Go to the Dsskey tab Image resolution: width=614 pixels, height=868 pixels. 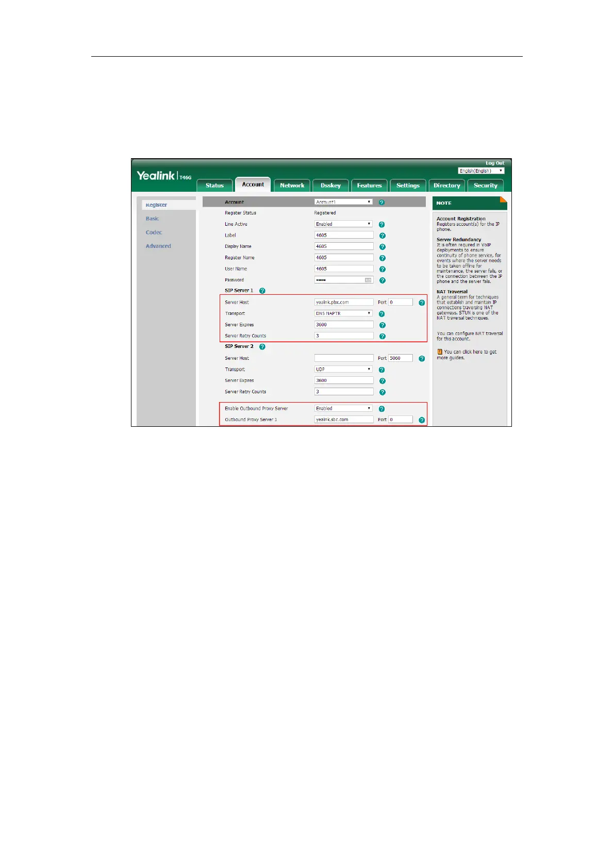click(330, 186)
